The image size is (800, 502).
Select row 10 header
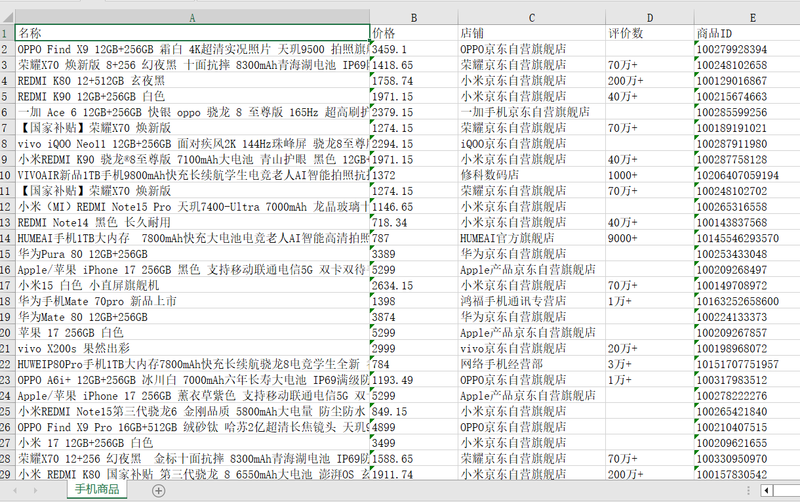7,175
